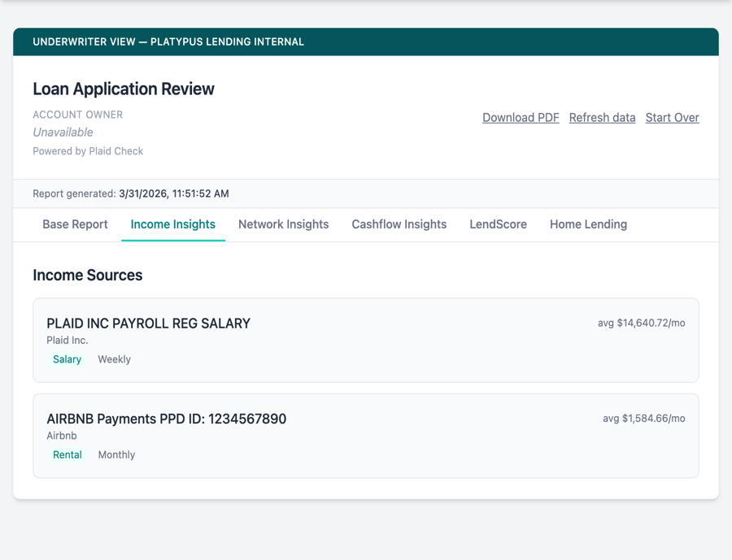Switch to the Base Report tab
732x560 pixels.
(x=75, y=224)
